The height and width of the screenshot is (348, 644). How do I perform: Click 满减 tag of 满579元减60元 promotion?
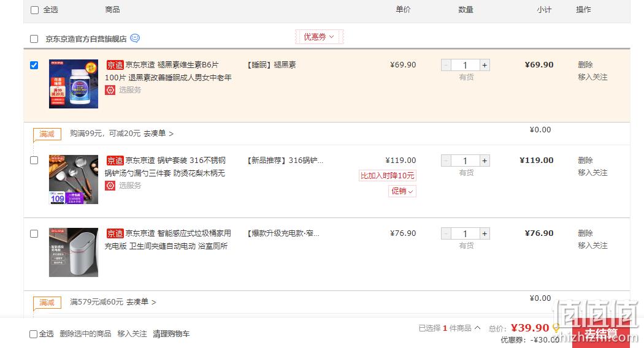(47, 303)
